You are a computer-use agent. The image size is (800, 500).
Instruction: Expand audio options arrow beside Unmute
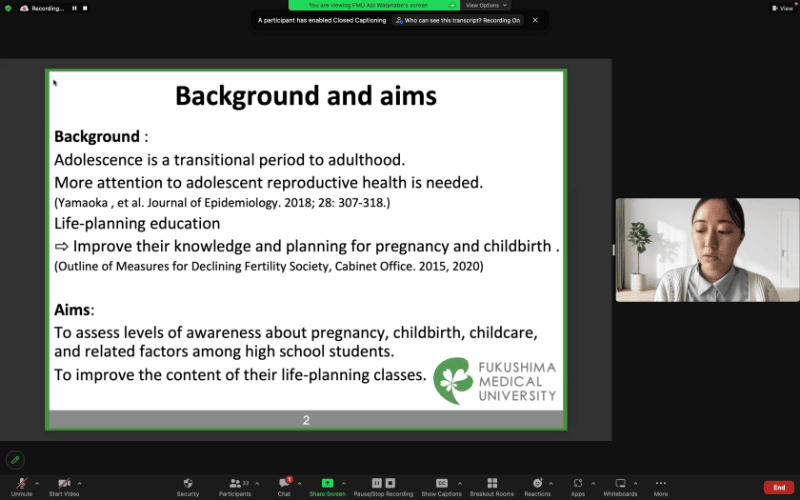point(37,482)
